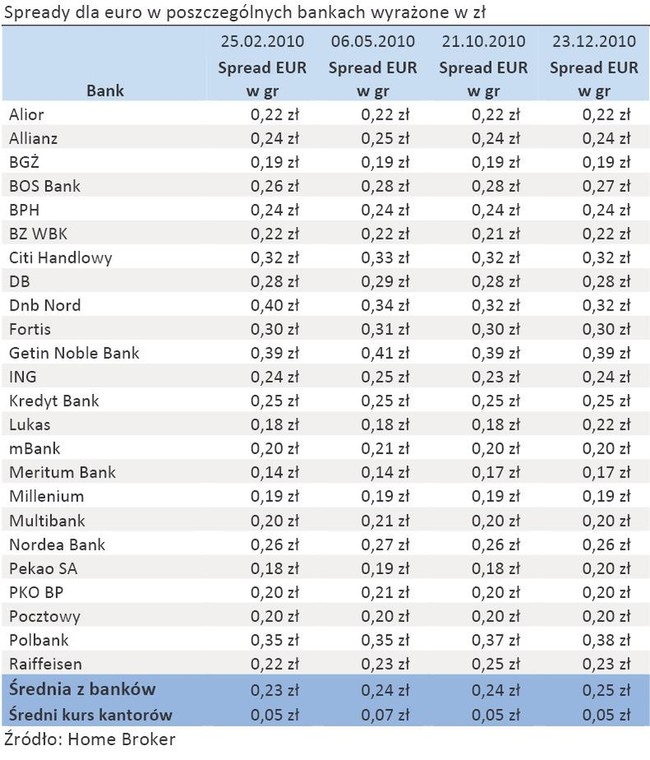650x760 pixels.
Task: Select Dnb Nord's 0,40 zł value
Action: point(275,305)
